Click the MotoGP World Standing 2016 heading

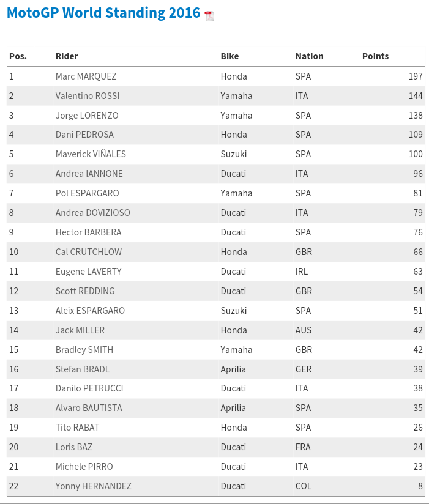103,13
